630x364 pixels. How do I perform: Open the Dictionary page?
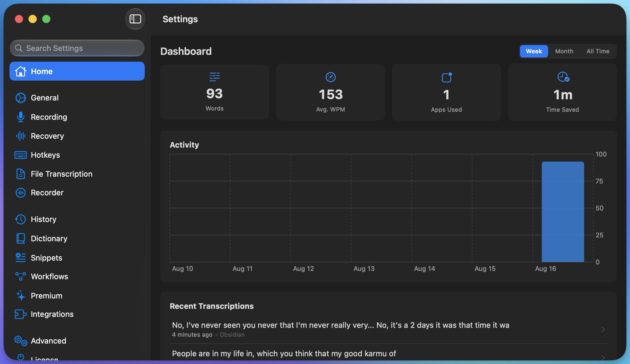pyautogui.click(x=77, y=239)
